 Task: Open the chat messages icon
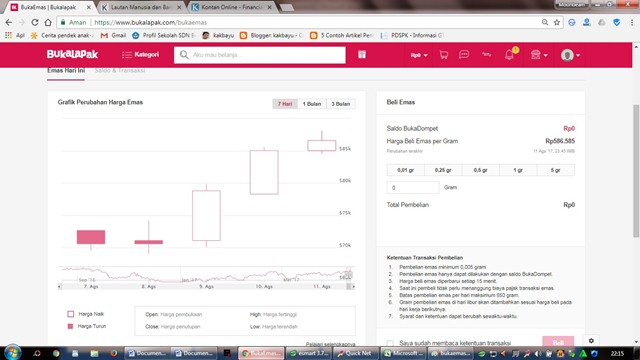coord(464,54)
